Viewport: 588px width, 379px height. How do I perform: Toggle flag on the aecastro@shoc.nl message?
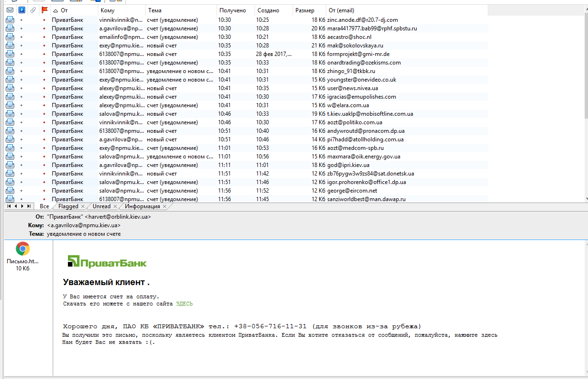44,37
